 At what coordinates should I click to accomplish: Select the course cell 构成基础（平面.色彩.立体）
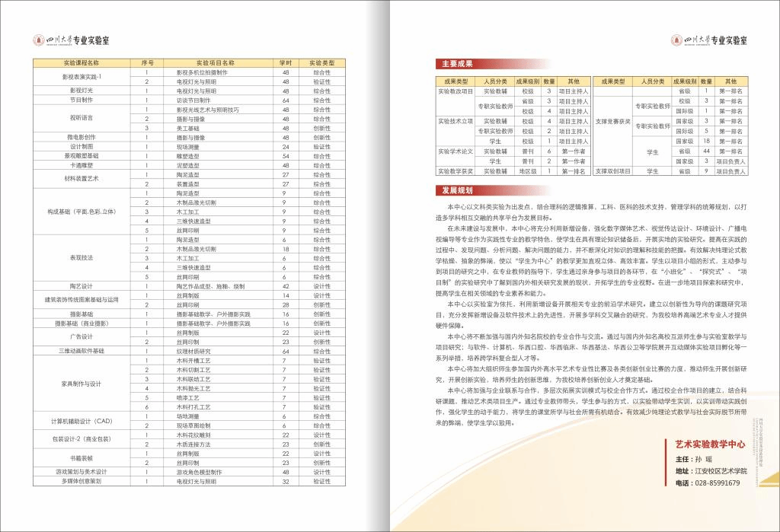pyautogui.click(x=82, y=212)
